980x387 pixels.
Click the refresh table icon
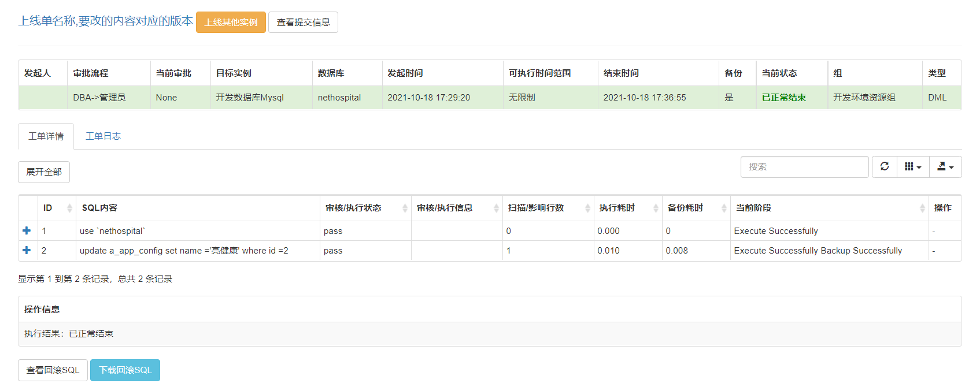point(884,167)
